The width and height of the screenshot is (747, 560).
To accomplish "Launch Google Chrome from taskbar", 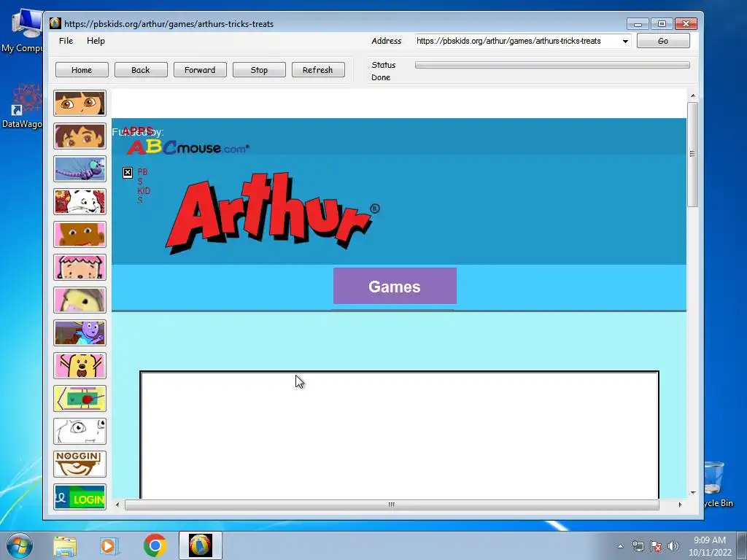I will (155, 545).
